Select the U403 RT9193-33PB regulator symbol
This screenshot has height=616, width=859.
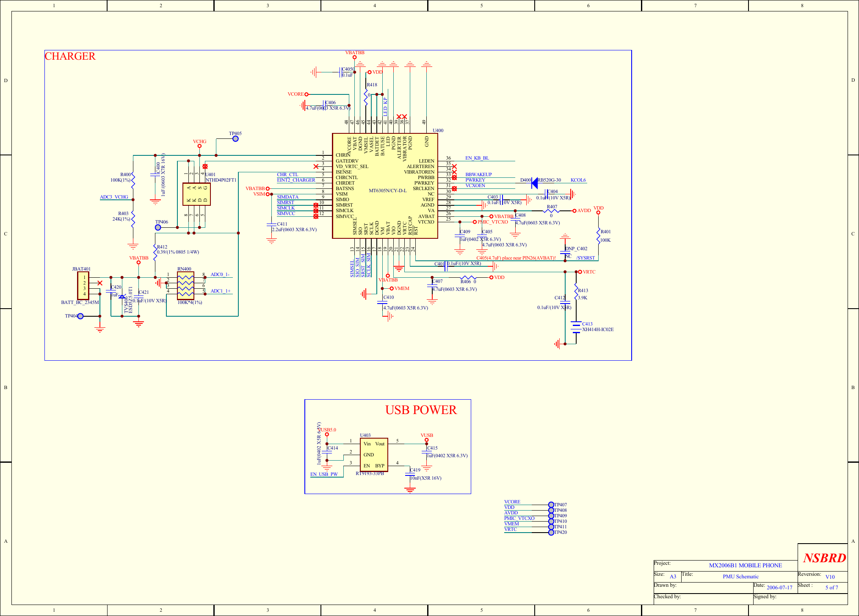(374, 455)
